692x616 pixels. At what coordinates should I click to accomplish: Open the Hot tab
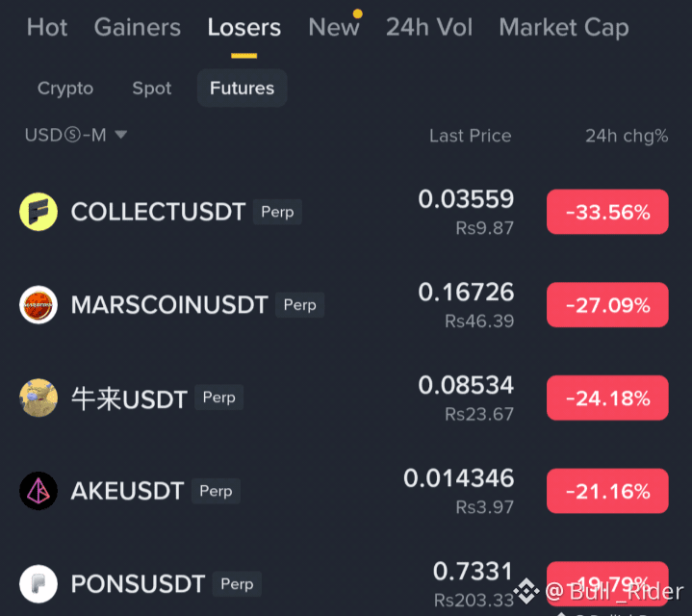(x=47, y=27)
